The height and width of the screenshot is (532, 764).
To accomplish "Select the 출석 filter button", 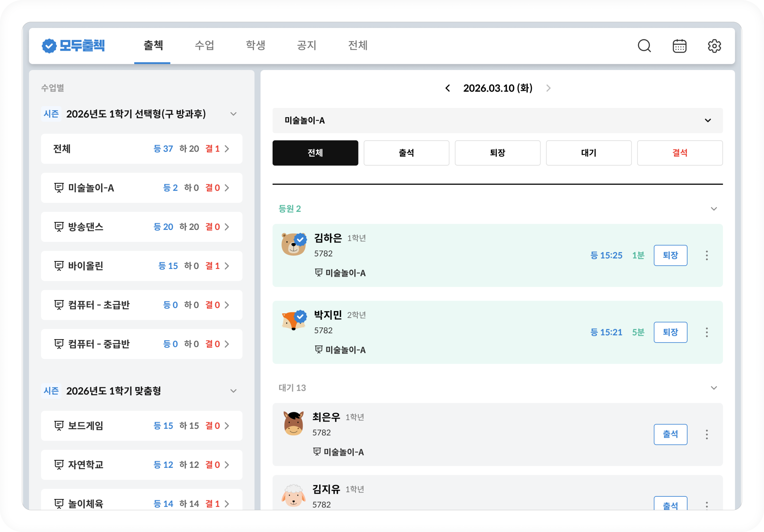I will coord(406,153).
